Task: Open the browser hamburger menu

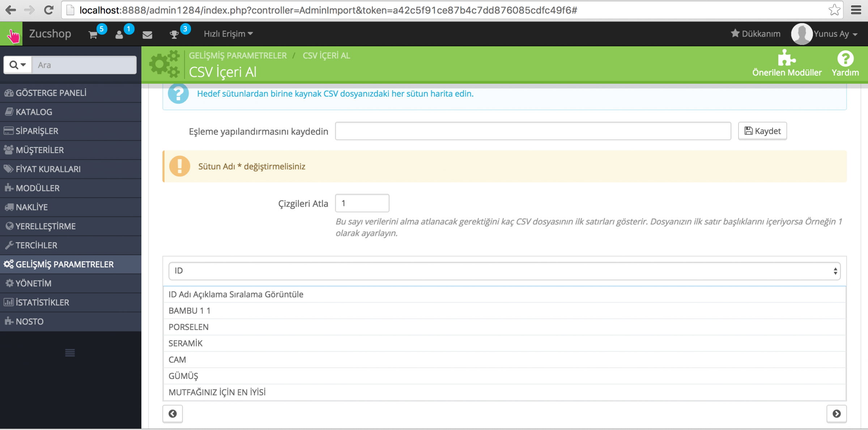Action: [856, 10]
